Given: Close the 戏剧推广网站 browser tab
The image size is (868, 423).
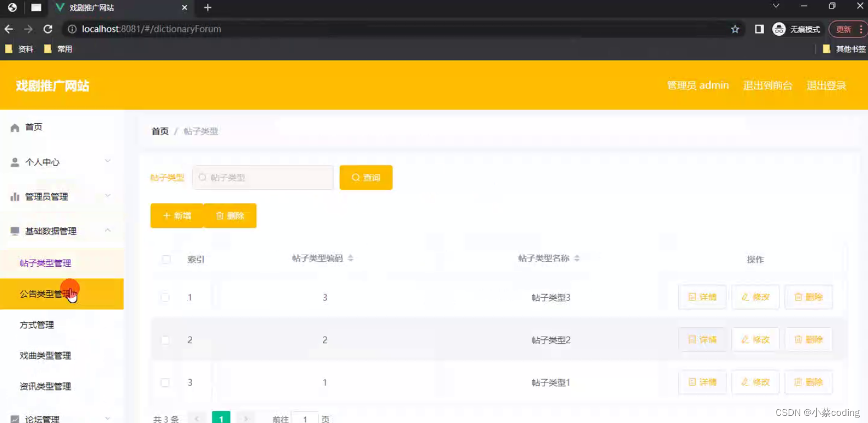Looking at the screenshot, I should click(x=184, y=8).
